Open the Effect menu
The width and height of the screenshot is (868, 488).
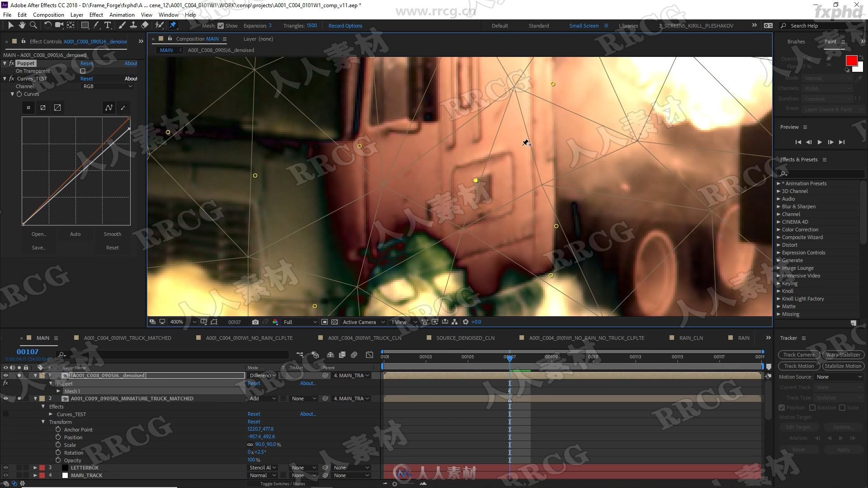point(96,14)
